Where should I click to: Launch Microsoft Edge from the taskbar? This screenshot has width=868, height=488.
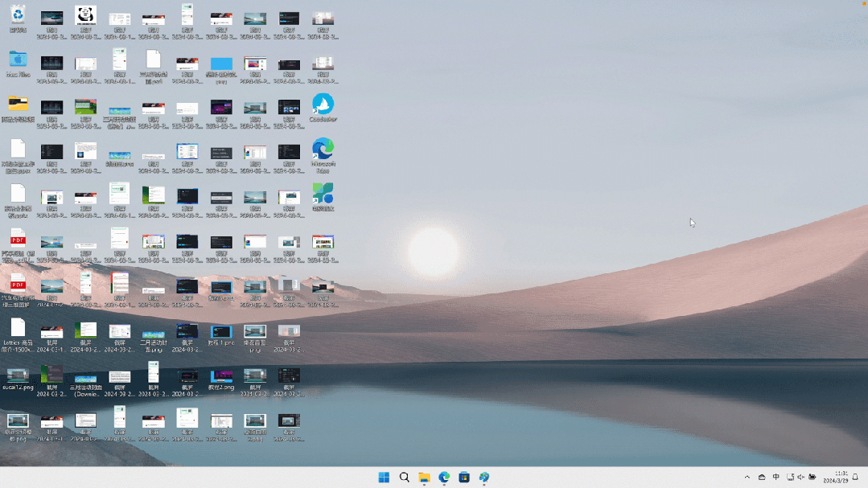click(x=444, y=478)
